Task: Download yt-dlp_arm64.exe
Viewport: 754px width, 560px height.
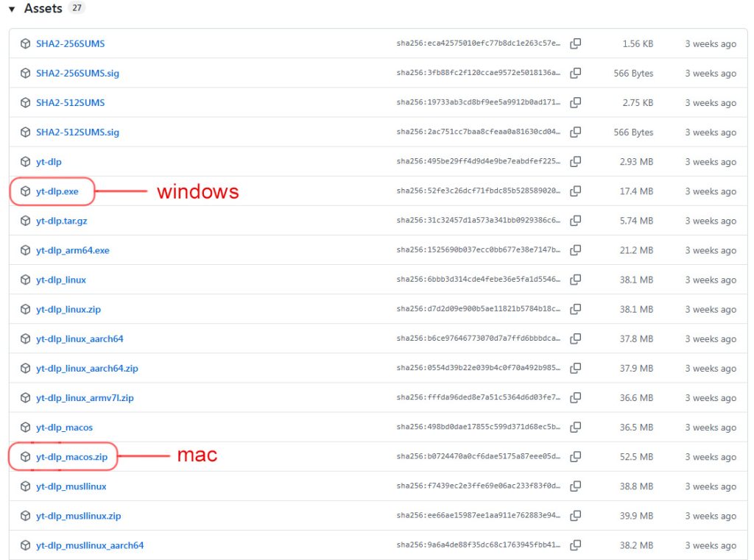Action: coord(73,250)
